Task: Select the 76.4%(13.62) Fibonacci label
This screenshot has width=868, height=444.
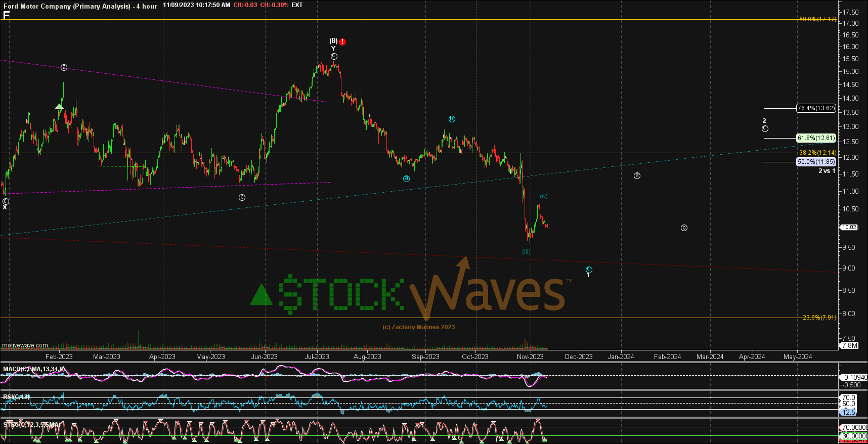Action: pos(816,108)
